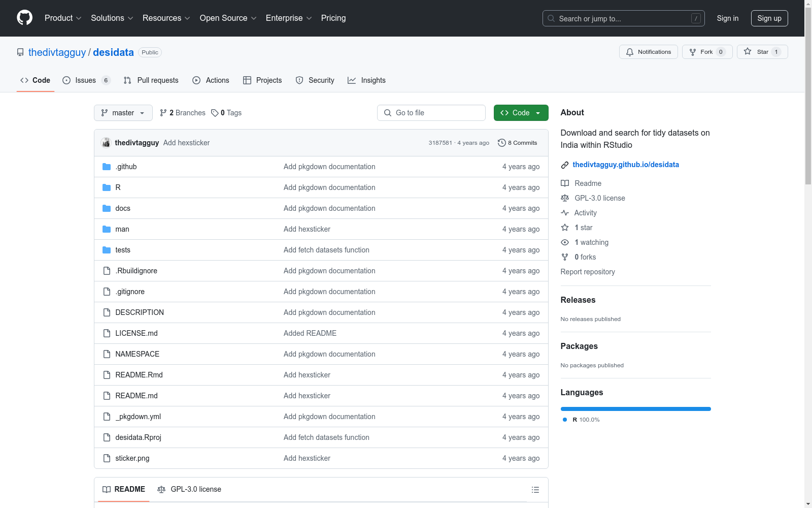812x508 pixels.
Task: Switch to the Pull requests tab
Action: [x=151, y=80]
